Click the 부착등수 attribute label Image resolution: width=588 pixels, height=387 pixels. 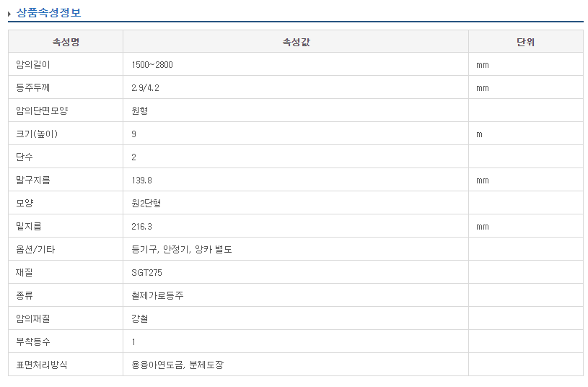32,342
